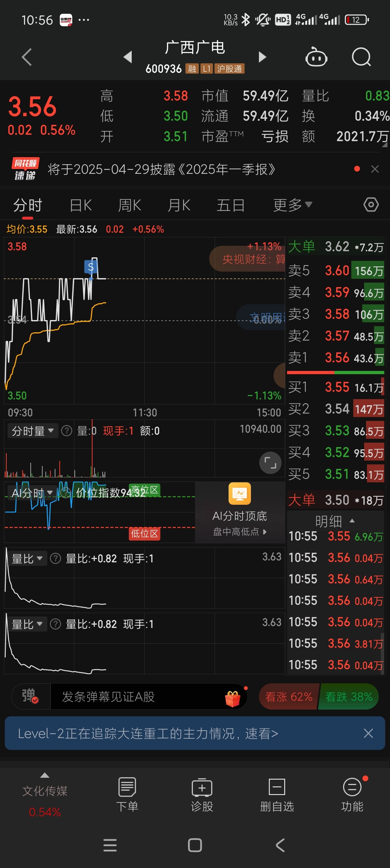Expand the 分时量 indicator dropdown
This screenshot has width=390, height=868.
tap(33, 430)
